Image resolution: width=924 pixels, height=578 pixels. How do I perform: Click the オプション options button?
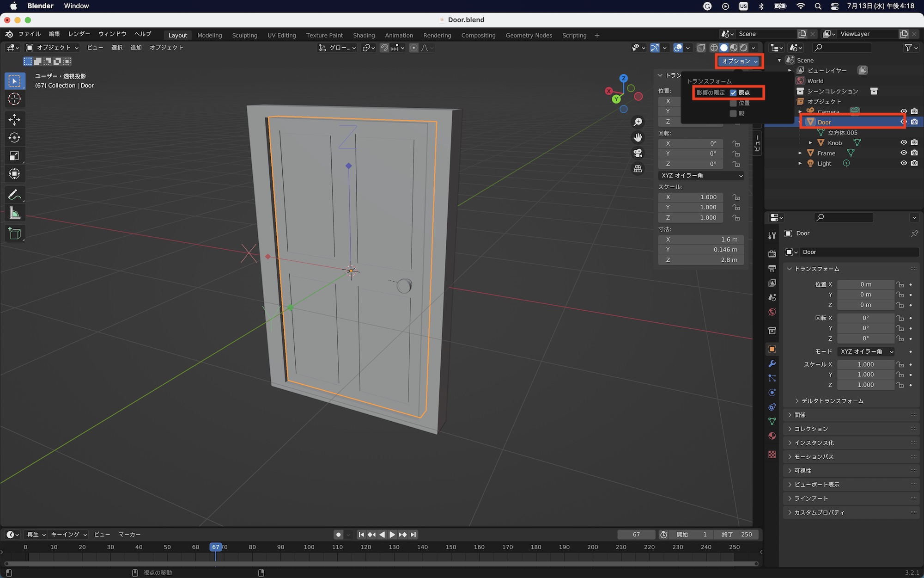pyautogui.click(x=739, y=61)
